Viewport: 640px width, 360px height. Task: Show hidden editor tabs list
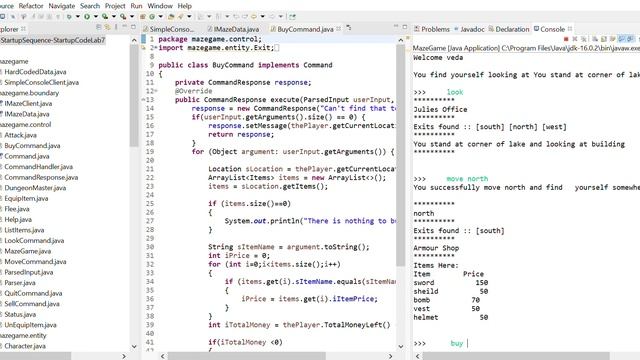(x=349, y=28)
